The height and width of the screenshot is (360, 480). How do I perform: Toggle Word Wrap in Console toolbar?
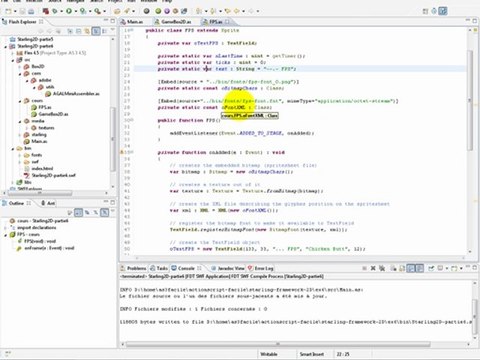(411, 268)
